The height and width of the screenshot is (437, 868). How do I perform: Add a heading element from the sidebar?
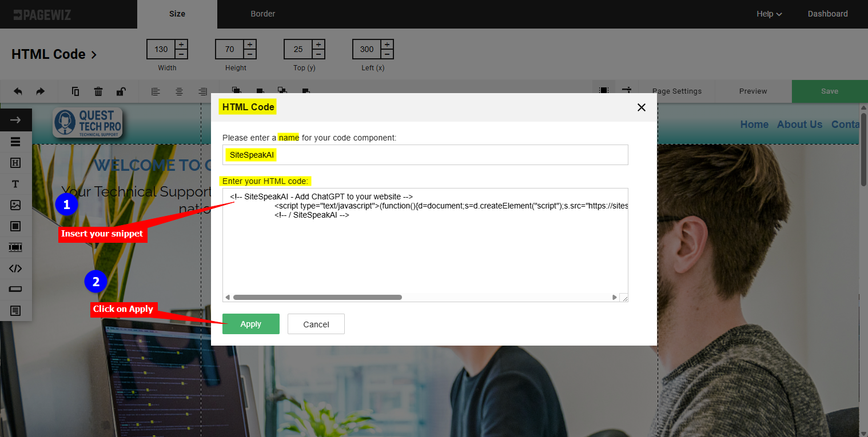[x=15, y=163]
